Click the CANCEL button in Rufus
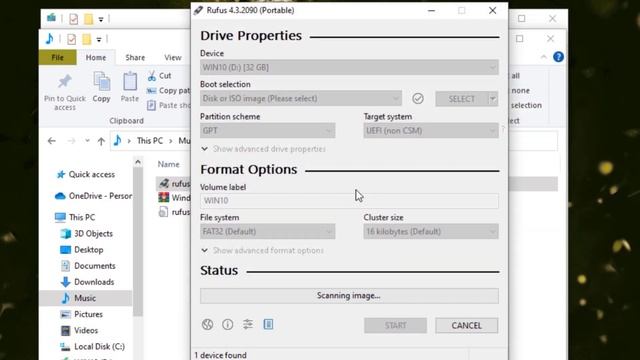Viewport: 640px width, 360px height. tap(467, 325)
